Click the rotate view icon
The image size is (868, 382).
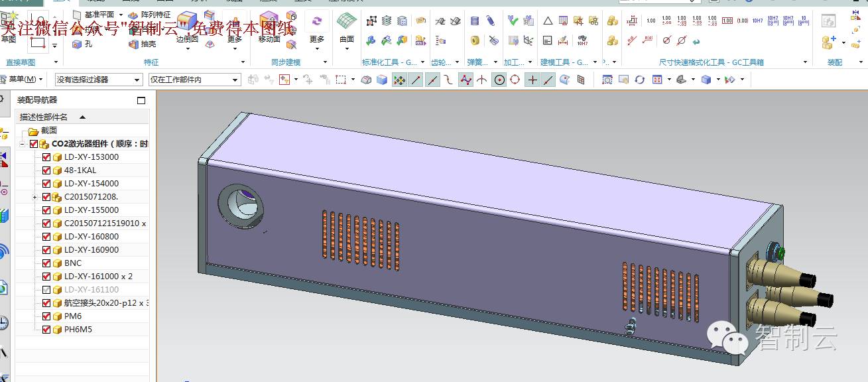639,80
